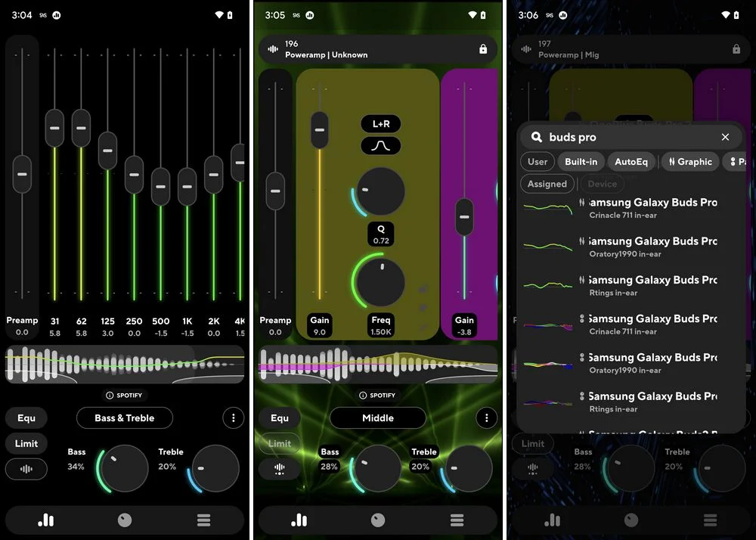Click the magenta band Gain slider handle
Viewport: 756px width, 540px height.
click(x=464, y=217)
